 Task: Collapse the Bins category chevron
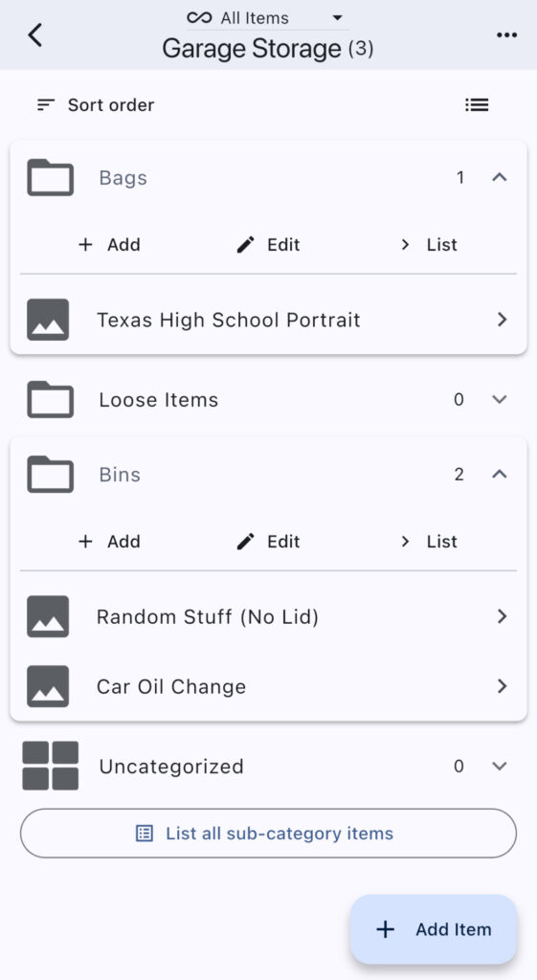(x=499, y=475)
